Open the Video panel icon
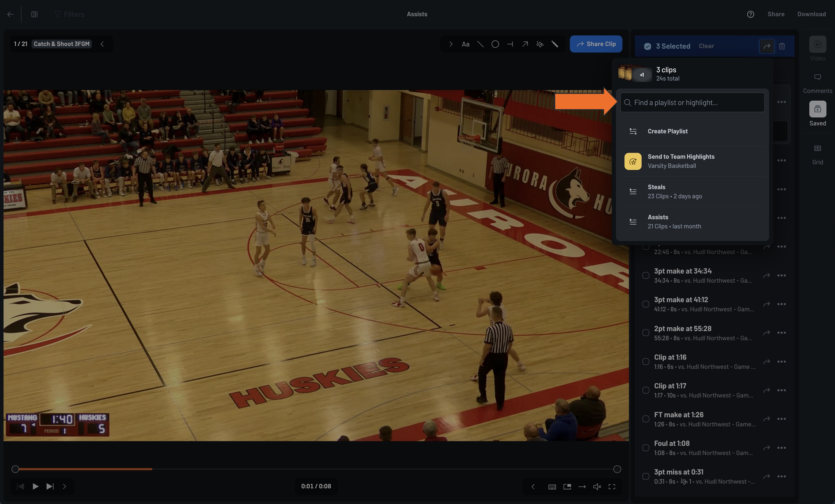This screenshot has height=504, width=835. click(x=817, y=44)
